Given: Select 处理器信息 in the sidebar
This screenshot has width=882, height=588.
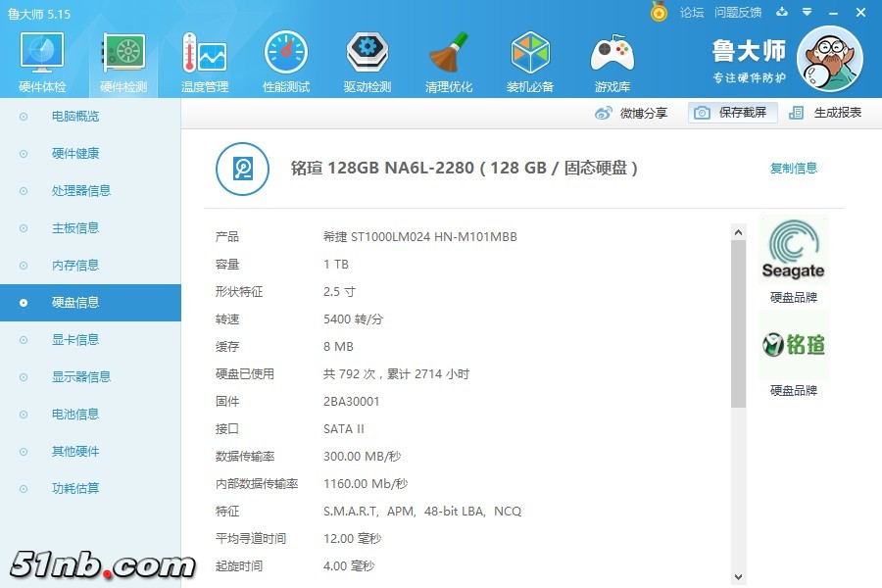Looking at the screenshot, I should click(80, 191).
